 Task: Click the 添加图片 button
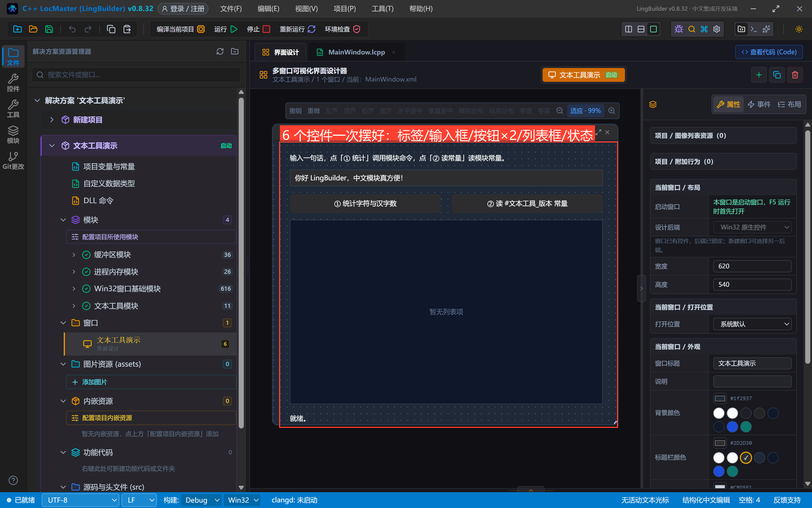pyautogui.click(x=151, y=382)
